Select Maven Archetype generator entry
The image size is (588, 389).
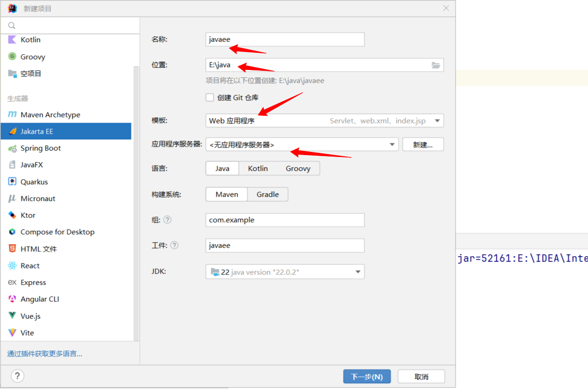point(66,114)
